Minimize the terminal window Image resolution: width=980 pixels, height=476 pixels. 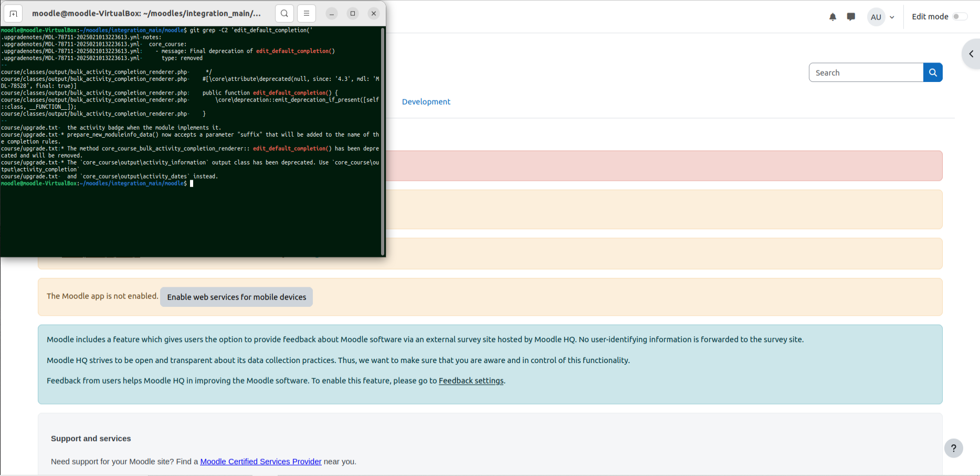click(x=332, y=14)
